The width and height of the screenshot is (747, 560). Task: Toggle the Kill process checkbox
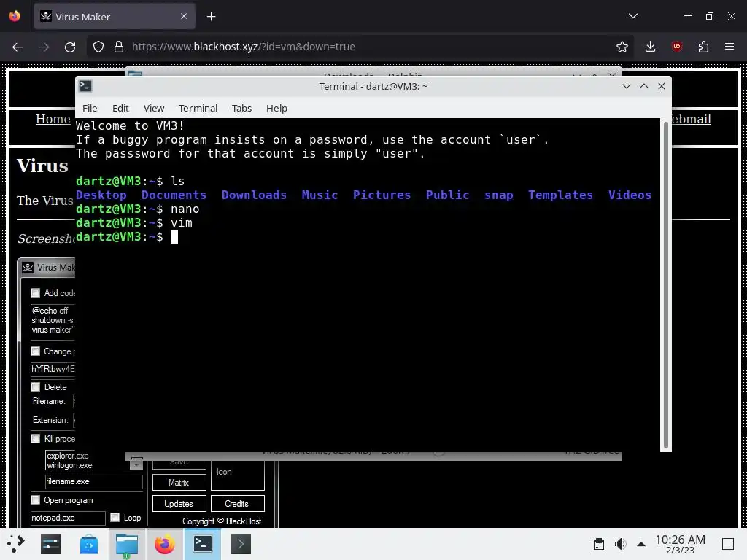point(35,438)
